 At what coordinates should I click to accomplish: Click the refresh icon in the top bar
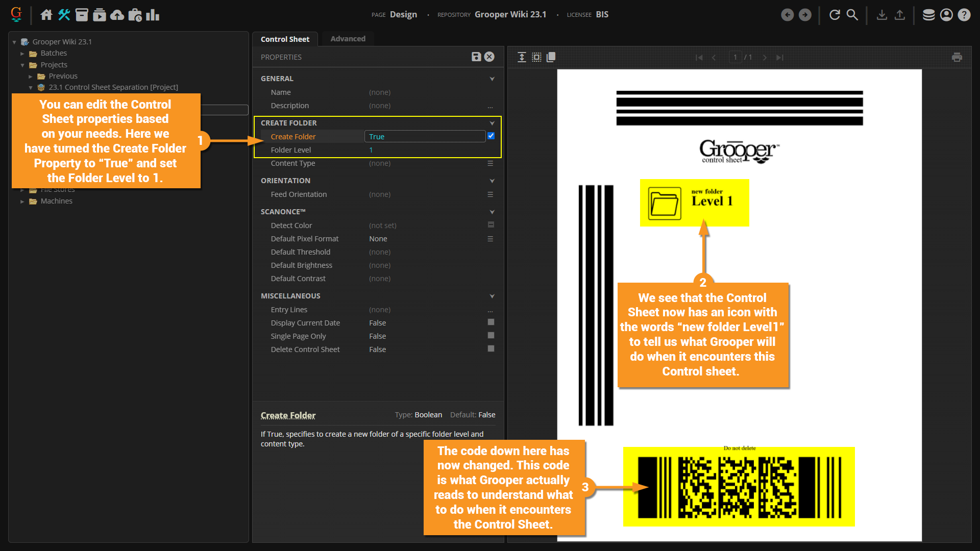[x=835, y=15]
